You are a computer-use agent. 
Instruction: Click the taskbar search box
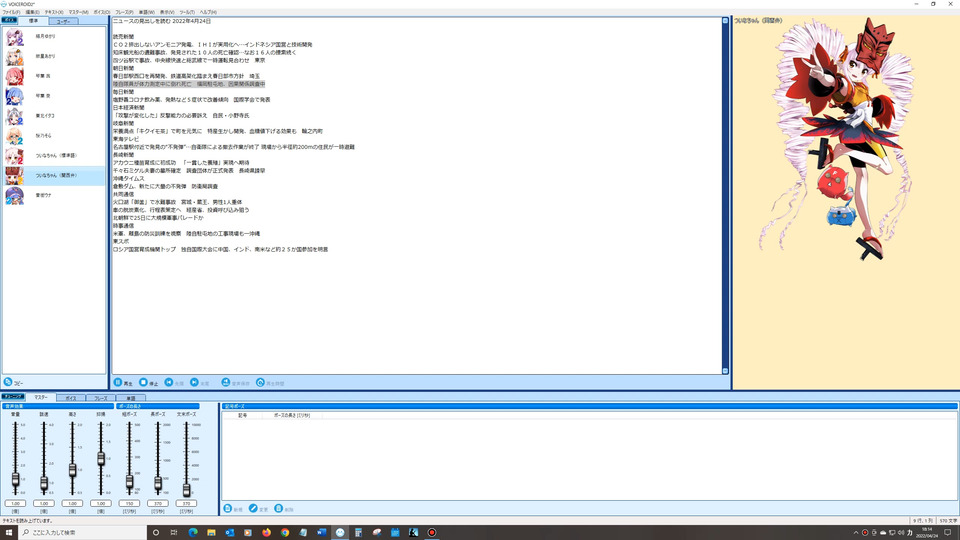click(83, 533)
